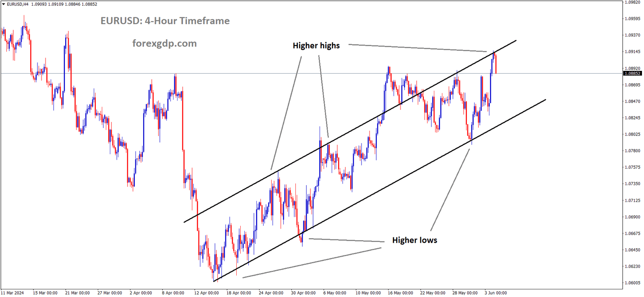Viewport: 644px width, 297px height.
Task: Click the '15 Mar 00:00' date label
Action: 45,293
